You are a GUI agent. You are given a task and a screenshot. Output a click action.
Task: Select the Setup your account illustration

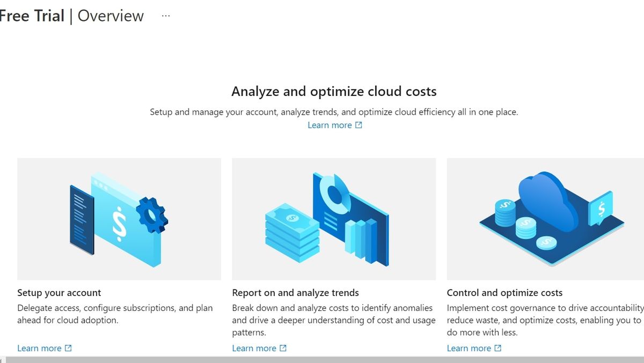pos(119,219)
